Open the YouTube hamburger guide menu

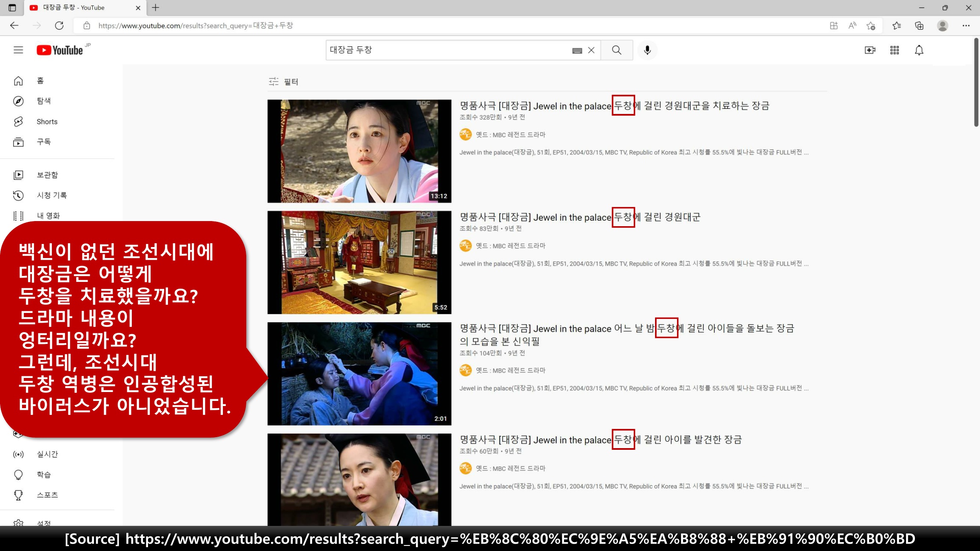tap(18, 50)
